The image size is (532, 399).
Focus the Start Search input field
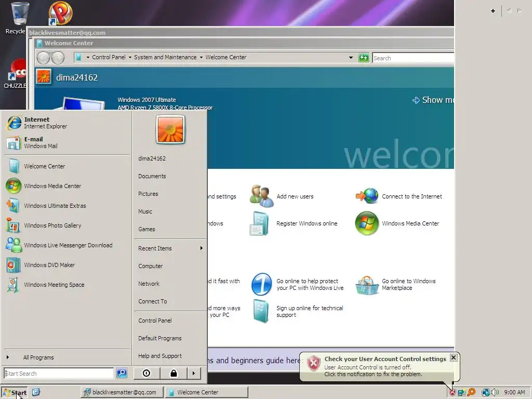pos(59,373)
